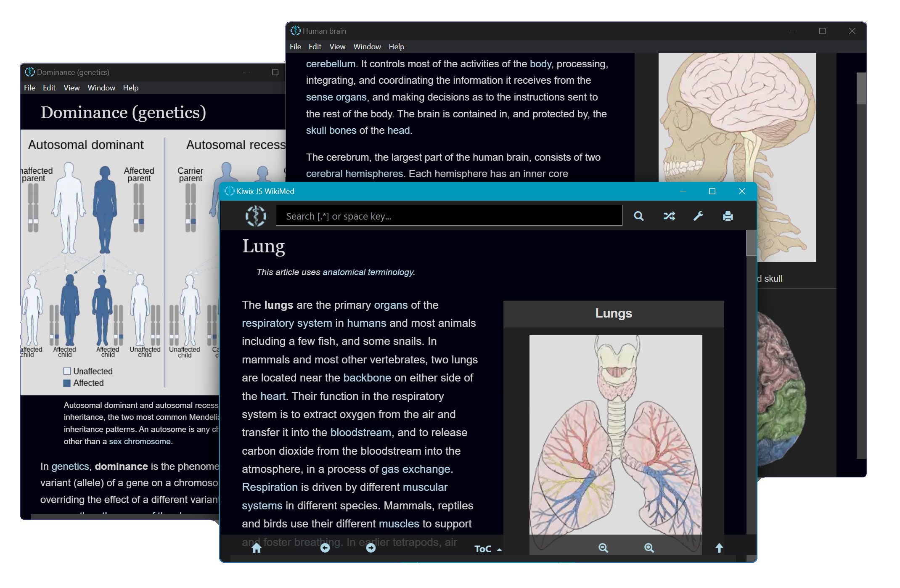Image resolution: width=900 pixels, height=588 pixels.
Task: Open the 'backbone' link
Action: (367, 378)
